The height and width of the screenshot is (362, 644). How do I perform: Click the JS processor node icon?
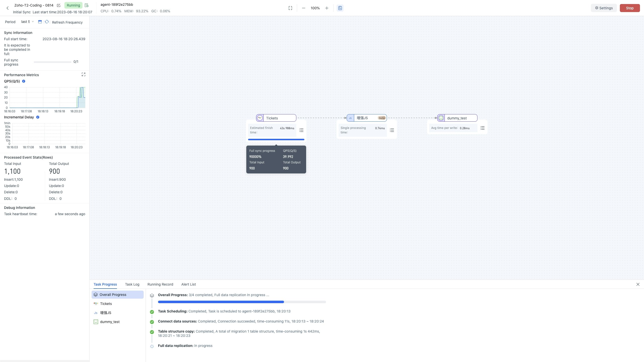(350, 118)
